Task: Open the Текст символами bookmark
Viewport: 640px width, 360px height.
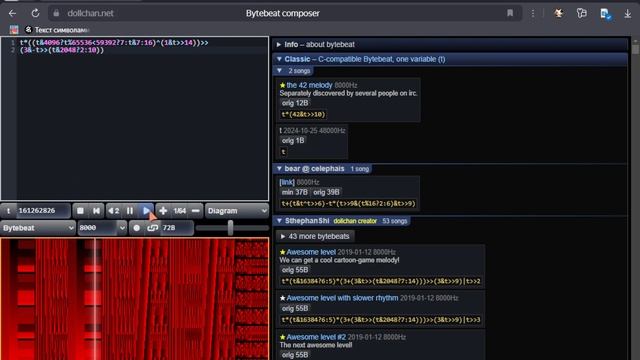Action: point(57,30)
